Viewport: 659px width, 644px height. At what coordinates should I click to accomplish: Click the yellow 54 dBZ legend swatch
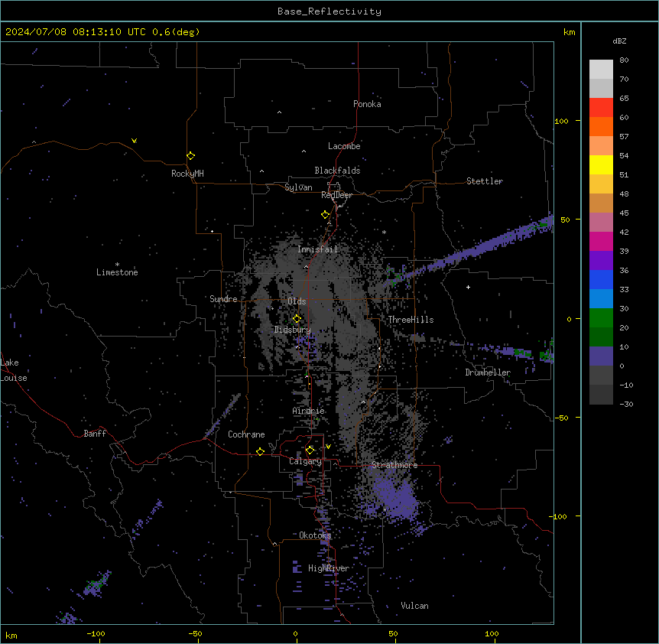coord(601,165)
